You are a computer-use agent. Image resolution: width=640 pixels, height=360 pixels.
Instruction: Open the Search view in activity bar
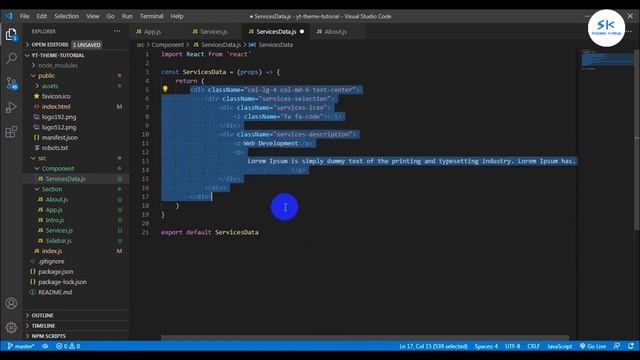coord(11,58)
